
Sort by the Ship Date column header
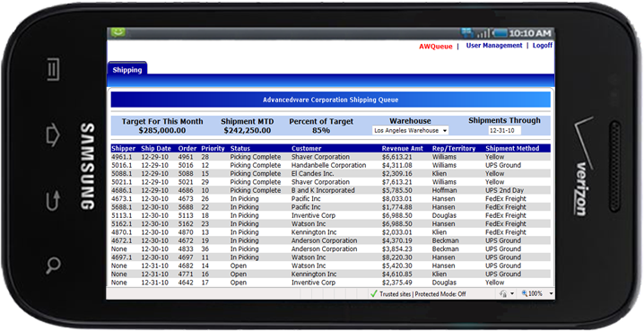tap(156, 148)
